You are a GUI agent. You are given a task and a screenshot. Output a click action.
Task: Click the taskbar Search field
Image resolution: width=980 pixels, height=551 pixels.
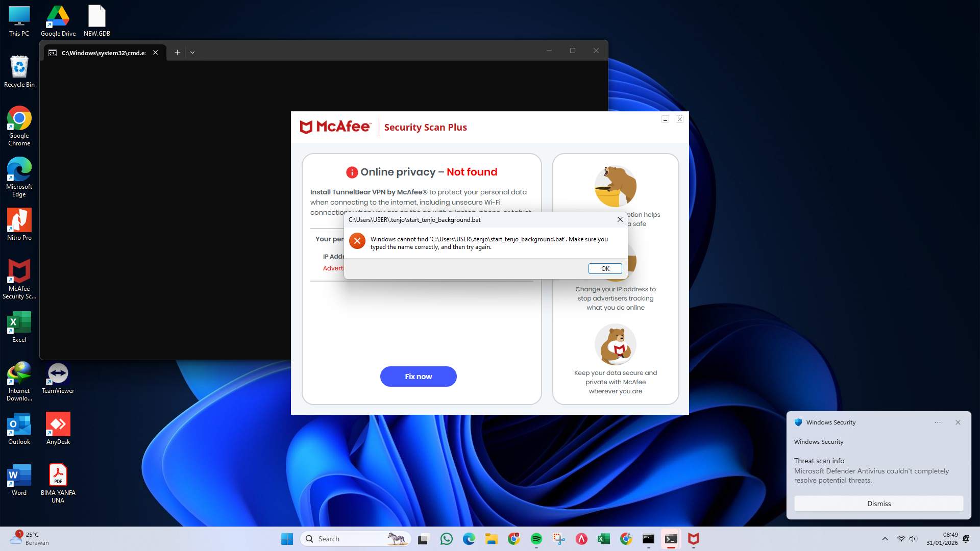point(356,538)
